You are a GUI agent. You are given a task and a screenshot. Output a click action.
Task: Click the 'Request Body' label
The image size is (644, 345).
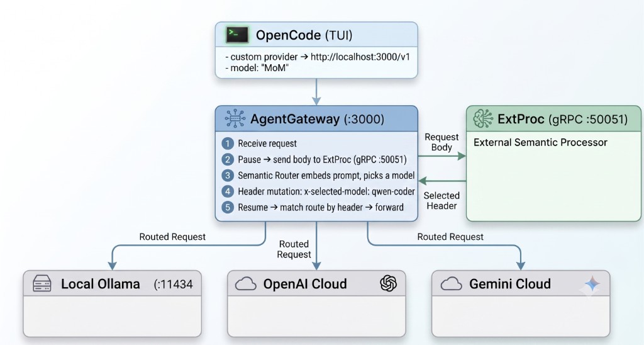coord(441,142)
